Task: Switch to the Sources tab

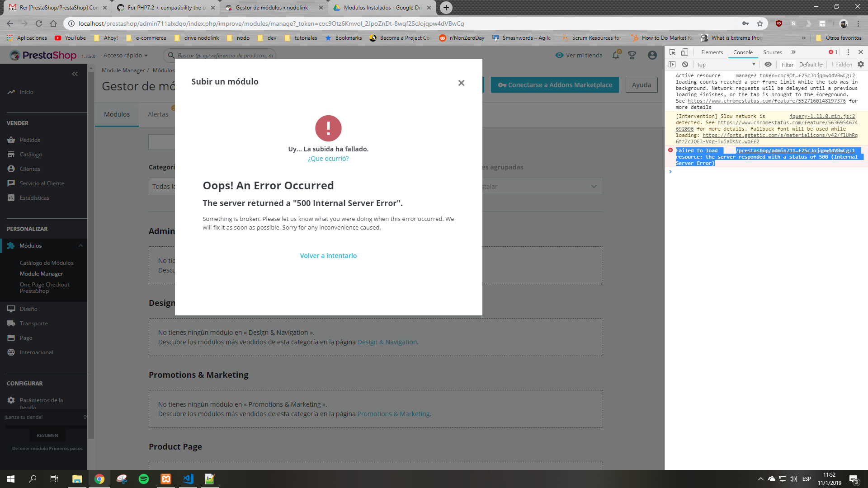Action: coord(772,52)
